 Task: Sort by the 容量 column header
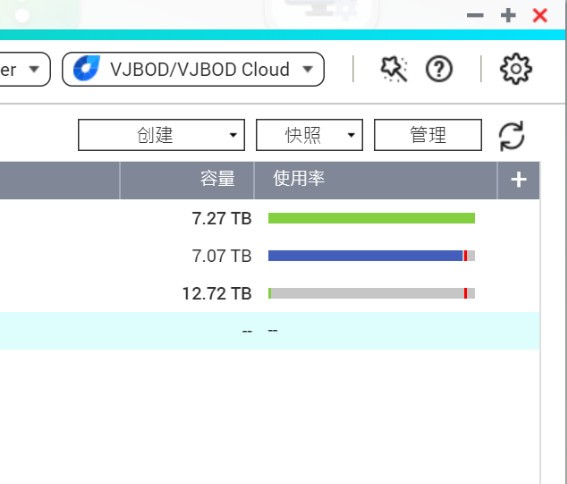click(187, 180)
